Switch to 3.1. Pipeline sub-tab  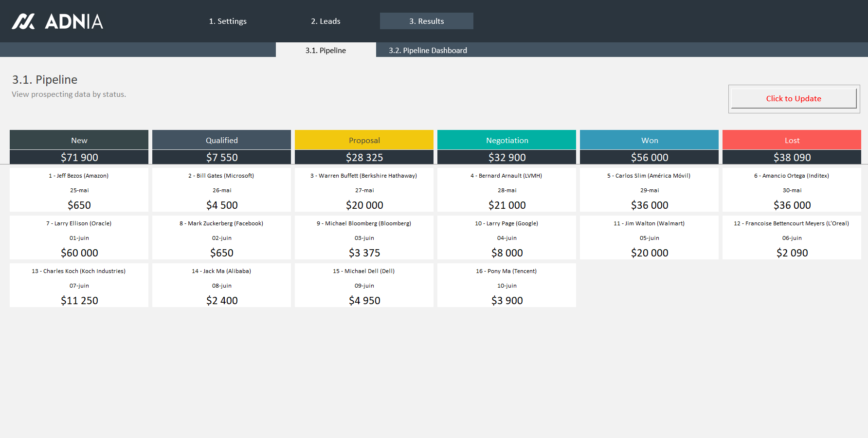pyautogui.click(x=325, y=50)
